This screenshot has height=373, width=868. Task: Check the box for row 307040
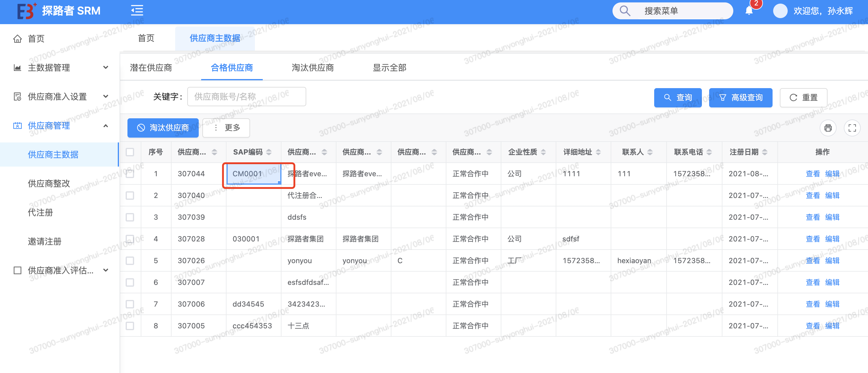[130, 196]
